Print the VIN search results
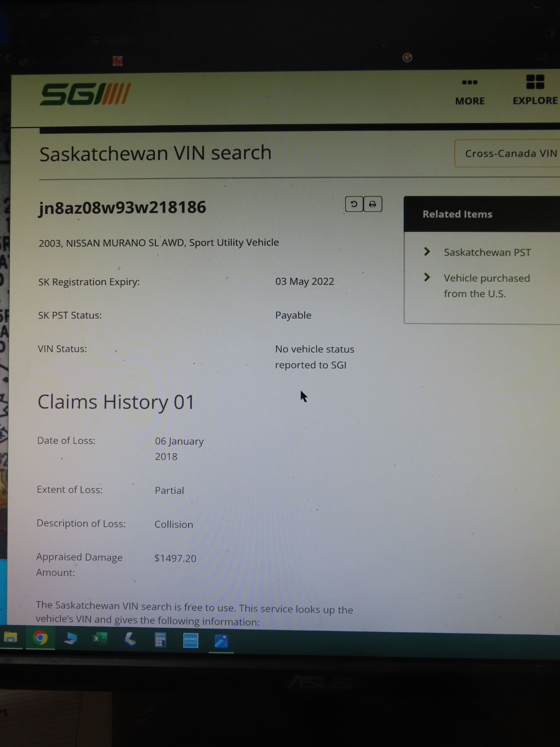Viewport: 560px width, 747px height. [373, 204]
